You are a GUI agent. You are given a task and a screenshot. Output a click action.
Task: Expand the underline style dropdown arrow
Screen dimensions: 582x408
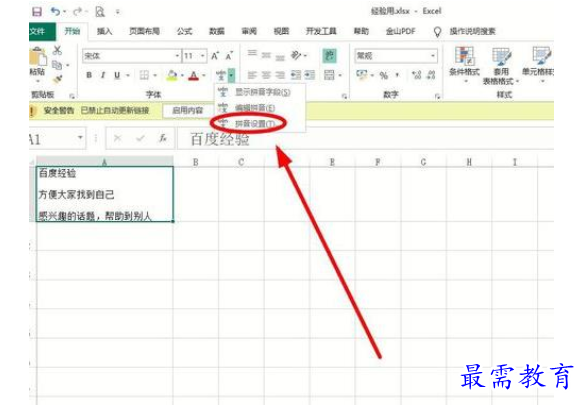[x=128, y=75]
